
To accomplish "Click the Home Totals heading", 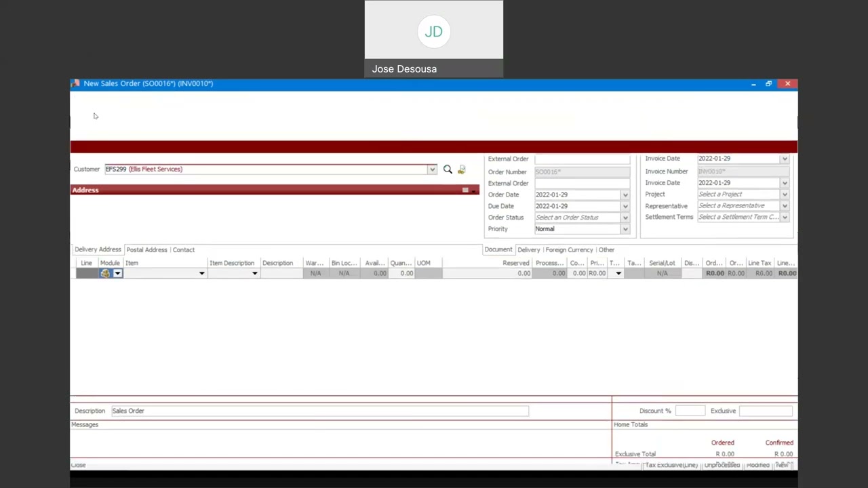I will pyautogui.click(x=631, y=424).
